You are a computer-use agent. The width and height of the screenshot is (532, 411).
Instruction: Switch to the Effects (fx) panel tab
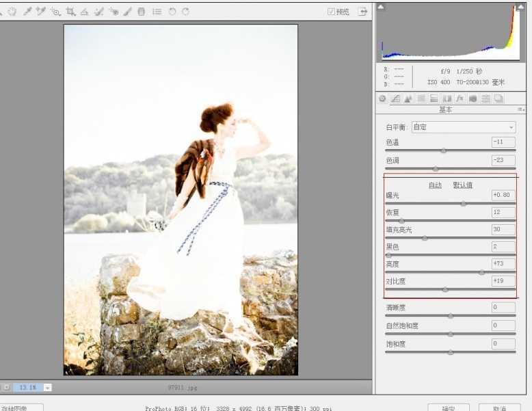460,98
